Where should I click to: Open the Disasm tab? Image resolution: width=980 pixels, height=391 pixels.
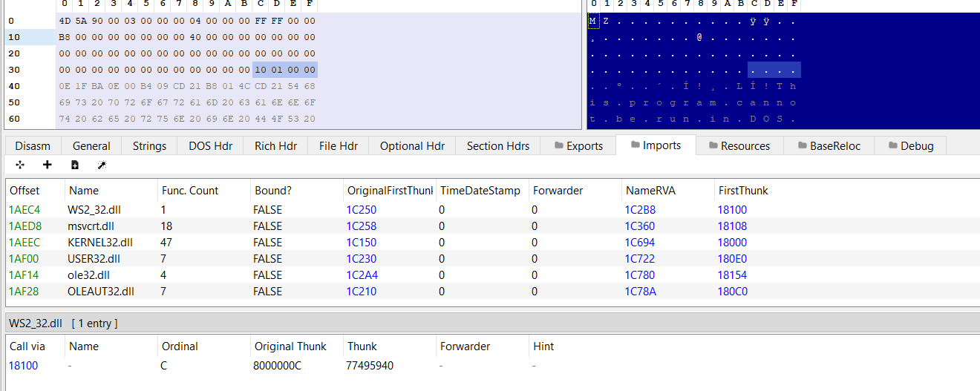pyautogui.click(x=33, y=146)
